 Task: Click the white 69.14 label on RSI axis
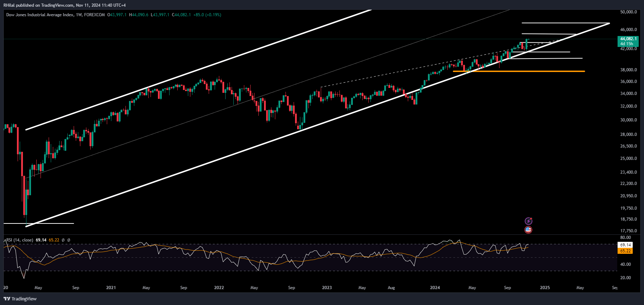(x=625, y=245)
